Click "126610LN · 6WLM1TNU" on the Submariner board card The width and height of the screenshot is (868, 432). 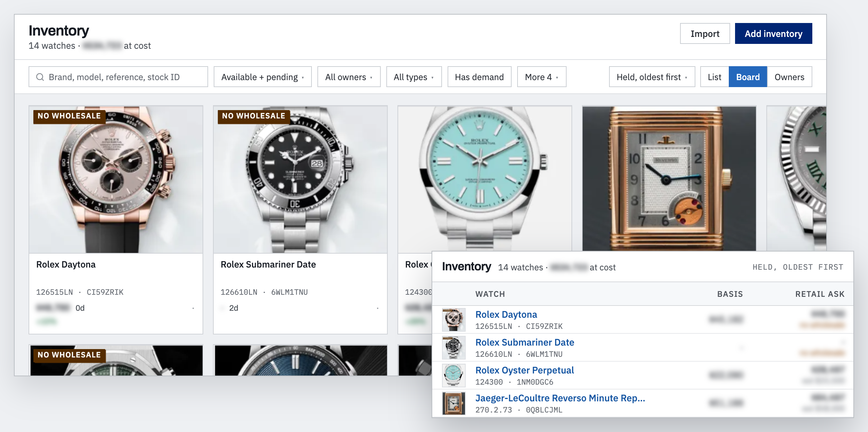[x=264, y=292]
